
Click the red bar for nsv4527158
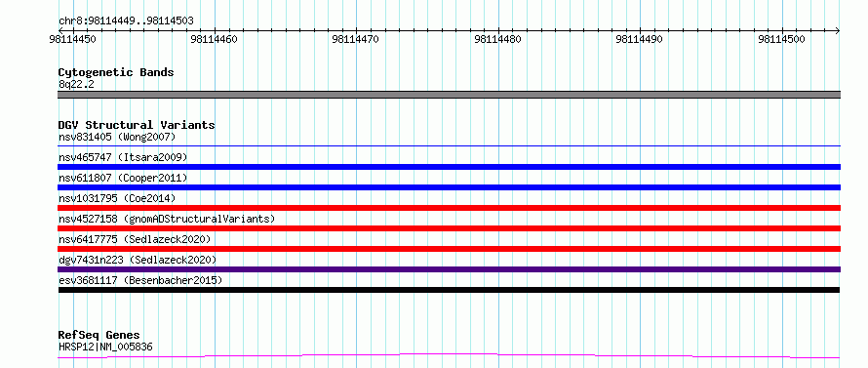(x=449, y=228)
